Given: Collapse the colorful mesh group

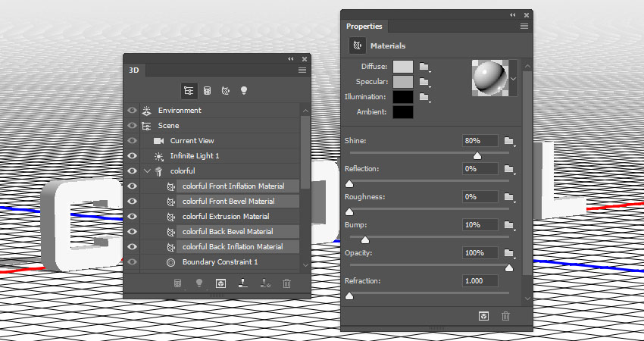Looking at the screenshot, I should tap(148, 171).
